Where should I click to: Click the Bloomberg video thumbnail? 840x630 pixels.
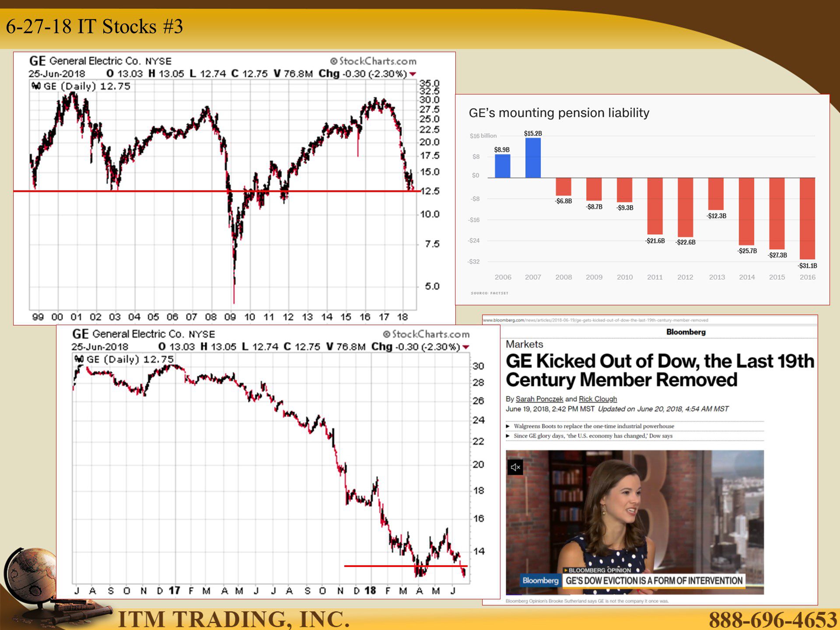tap(635, 522)
